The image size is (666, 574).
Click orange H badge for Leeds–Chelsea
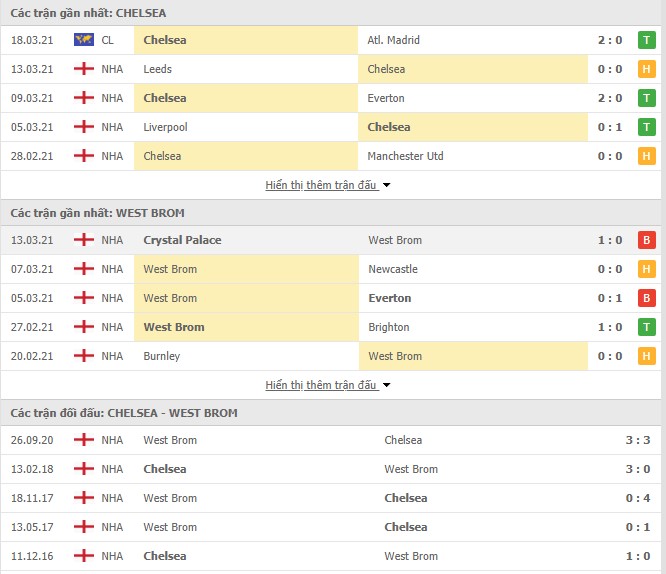coord(646,69)
